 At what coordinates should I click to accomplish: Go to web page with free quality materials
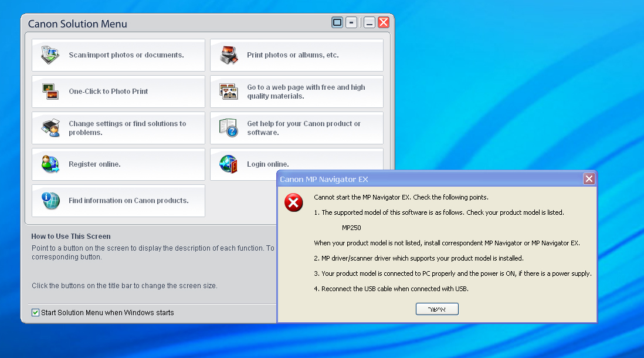pos(297,91)
